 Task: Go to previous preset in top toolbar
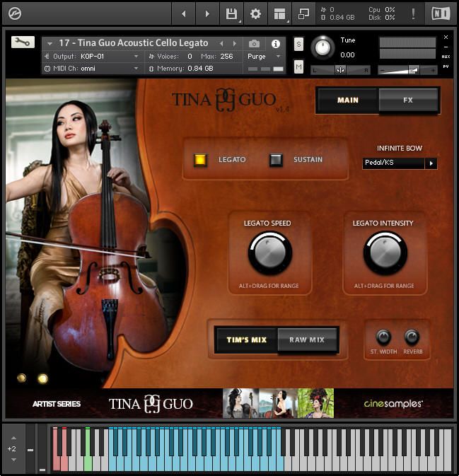tap(183, 13)
